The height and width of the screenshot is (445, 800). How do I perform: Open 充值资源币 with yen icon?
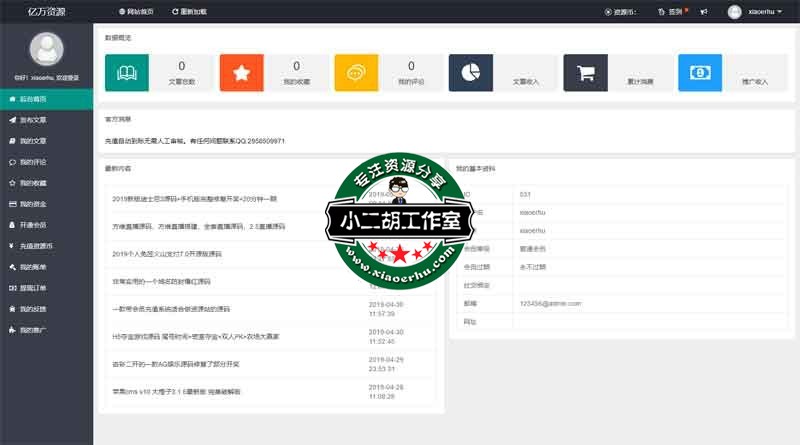(46, 246)
